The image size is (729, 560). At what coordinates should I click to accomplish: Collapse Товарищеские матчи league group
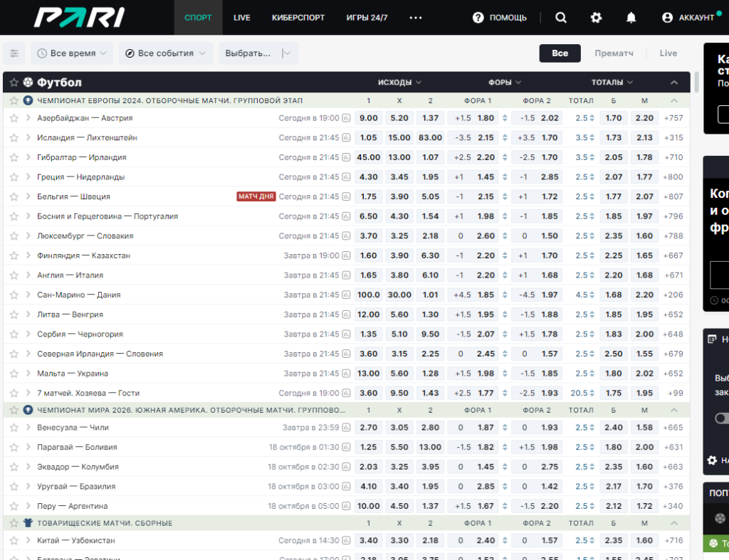pyautogui.click(x=674, y=523)
